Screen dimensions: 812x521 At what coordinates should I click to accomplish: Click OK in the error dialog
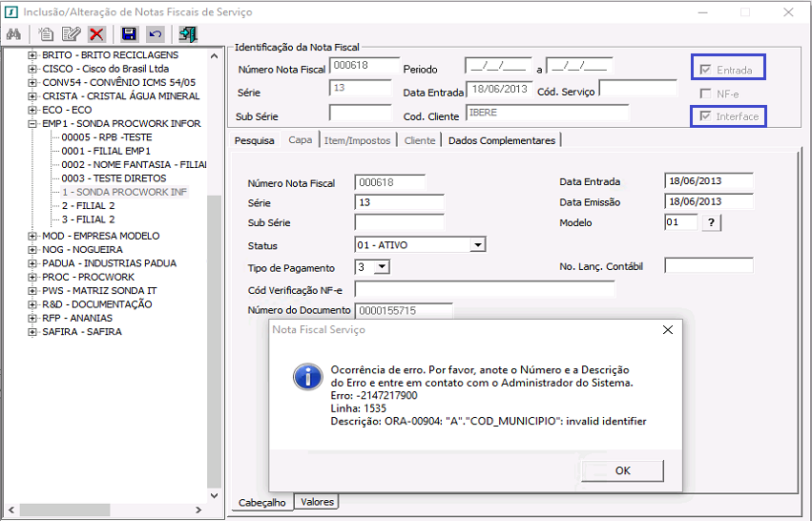622,470
